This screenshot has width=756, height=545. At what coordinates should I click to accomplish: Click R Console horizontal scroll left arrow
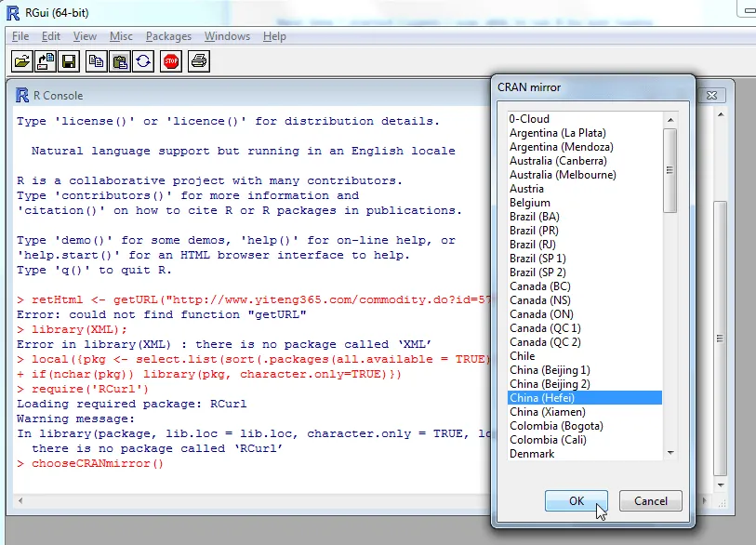20,500
